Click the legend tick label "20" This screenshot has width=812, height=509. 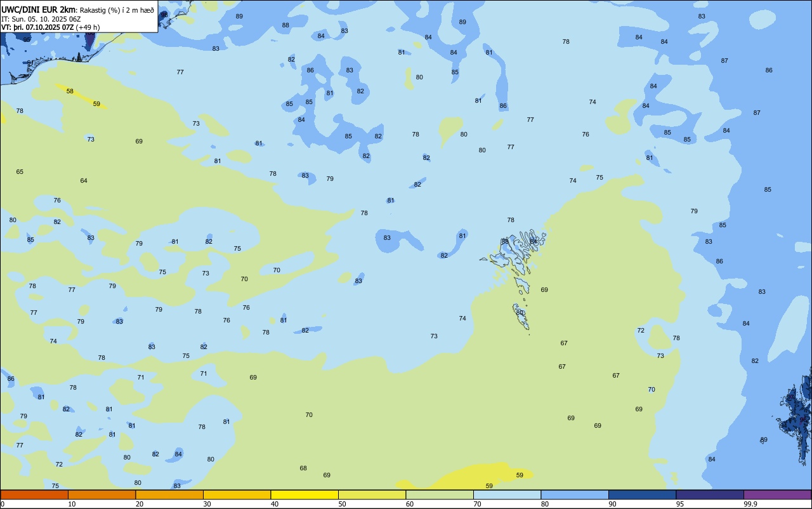coord(139,504)
